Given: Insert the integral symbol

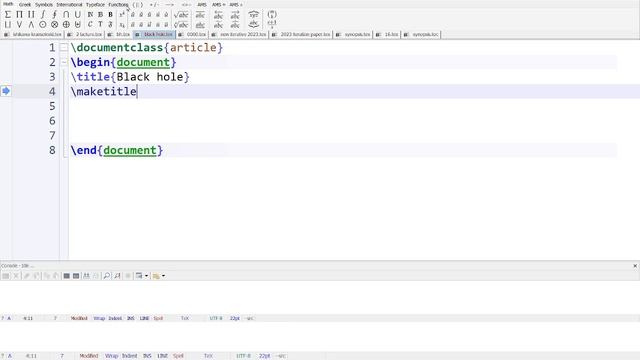Looking at the screenshot, I should click(42, 15).
